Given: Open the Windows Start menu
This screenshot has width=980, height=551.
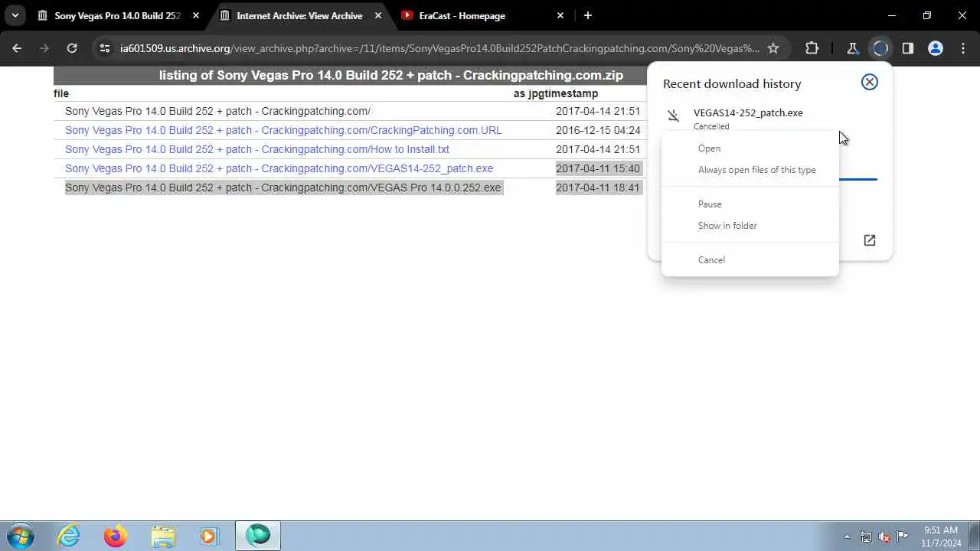Looking at the screenshot, I should 20,536.
